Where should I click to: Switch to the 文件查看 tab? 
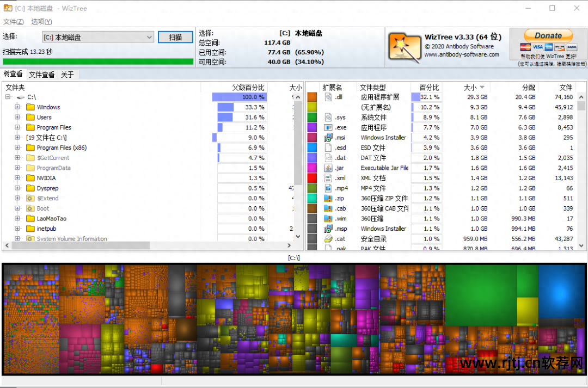click(42, 75)
